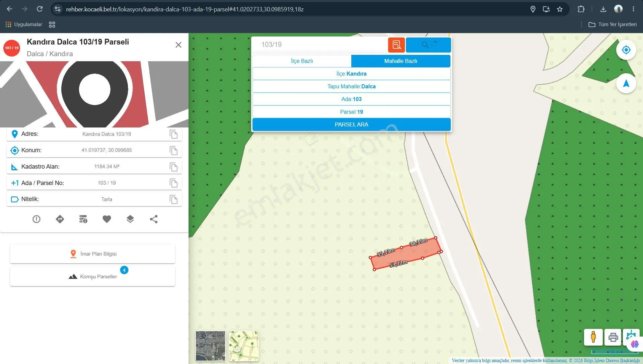Click the highlighted red parcel on the map
This screenshot has height=364, width=643.
(x=406, y=254)
